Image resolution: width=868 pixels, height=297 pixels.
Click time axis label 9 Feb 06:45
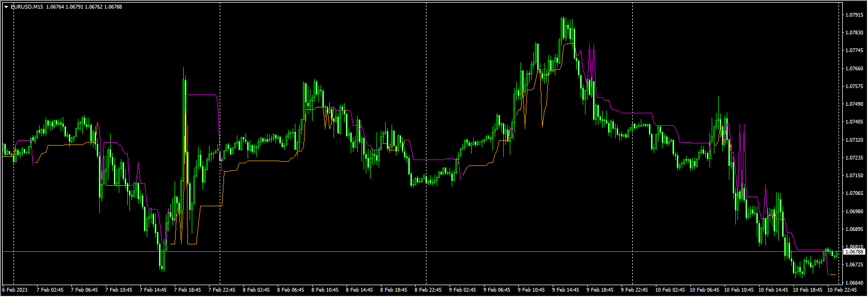pos(497,290)
